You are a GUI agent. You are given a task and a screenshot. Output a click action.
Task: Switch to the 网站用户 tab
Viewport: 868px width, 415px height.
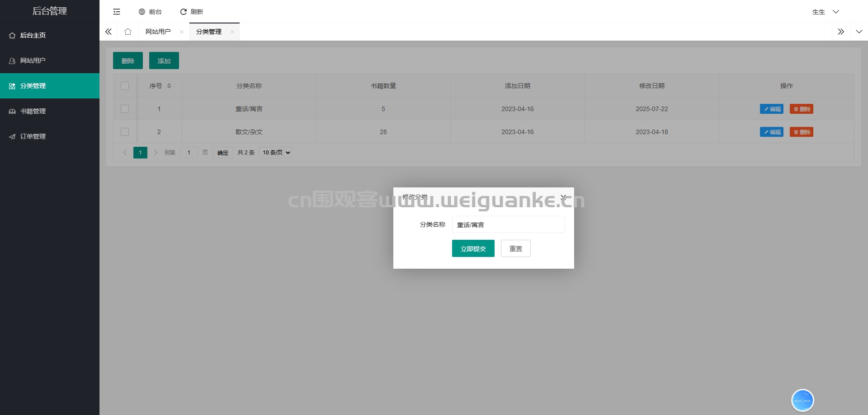[x=158, y=32]
